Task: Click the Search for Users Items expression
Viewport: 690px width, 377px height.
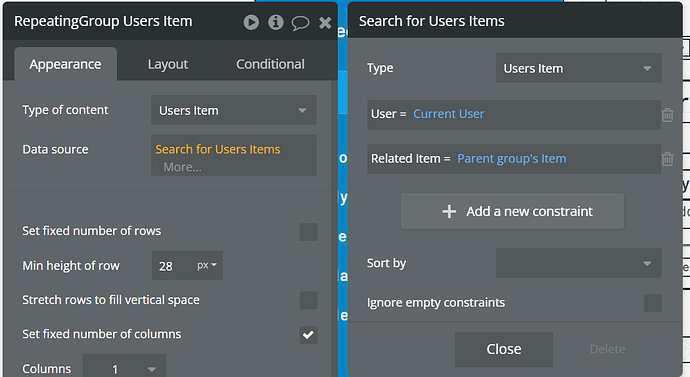Action: tap(218, 150)
